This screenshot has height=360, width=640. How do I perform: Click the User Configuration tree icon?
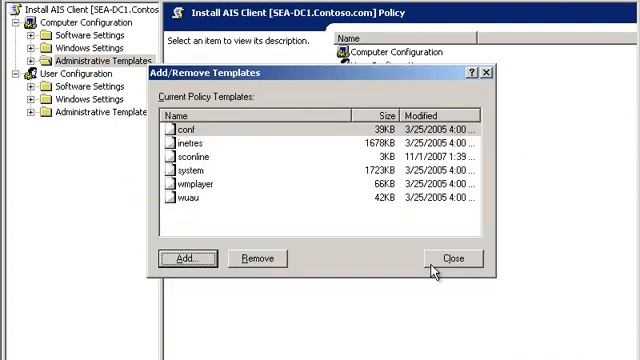(31, 74)
